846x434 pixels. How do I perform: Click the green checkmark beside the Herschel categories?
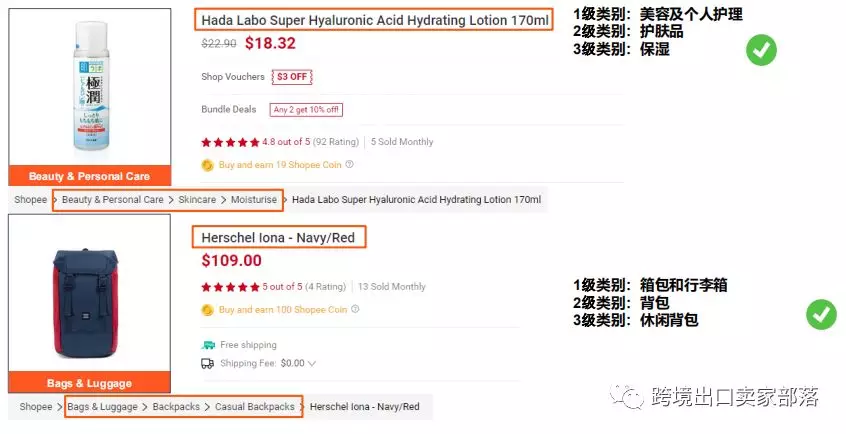(821, 315)
